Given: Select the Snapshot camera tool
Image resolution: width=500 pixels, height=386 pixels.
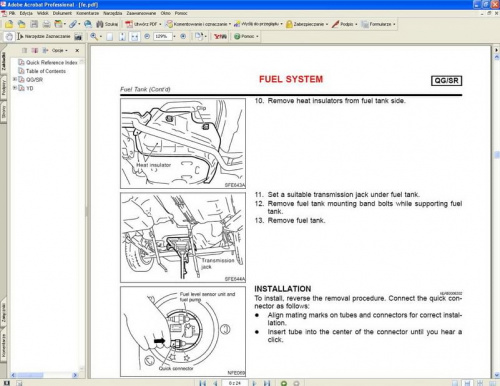Looking at the screenshot, I should [78, 36].
